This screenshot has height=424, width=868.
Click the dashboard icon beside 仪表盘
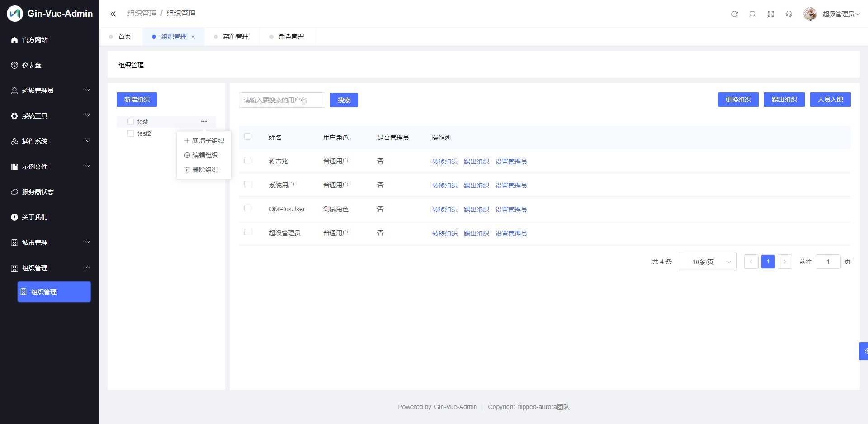coord(14,65)
